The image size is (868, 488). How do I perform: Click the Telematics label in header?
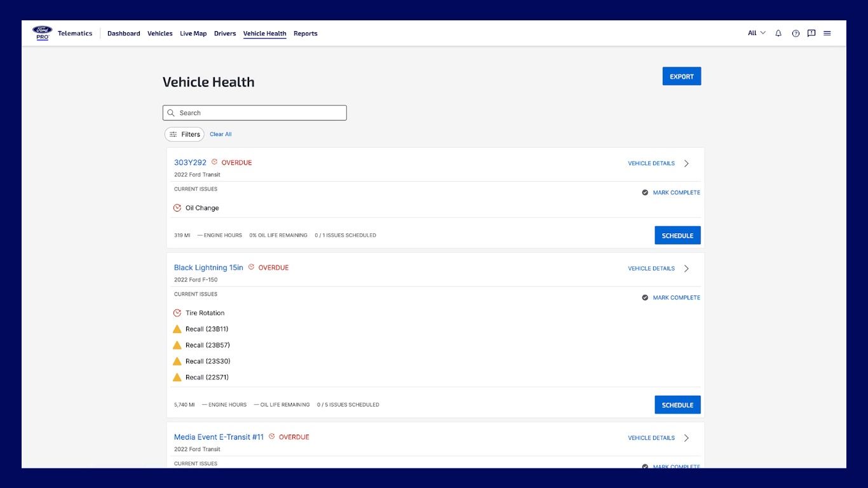click(x=75, y=33)
